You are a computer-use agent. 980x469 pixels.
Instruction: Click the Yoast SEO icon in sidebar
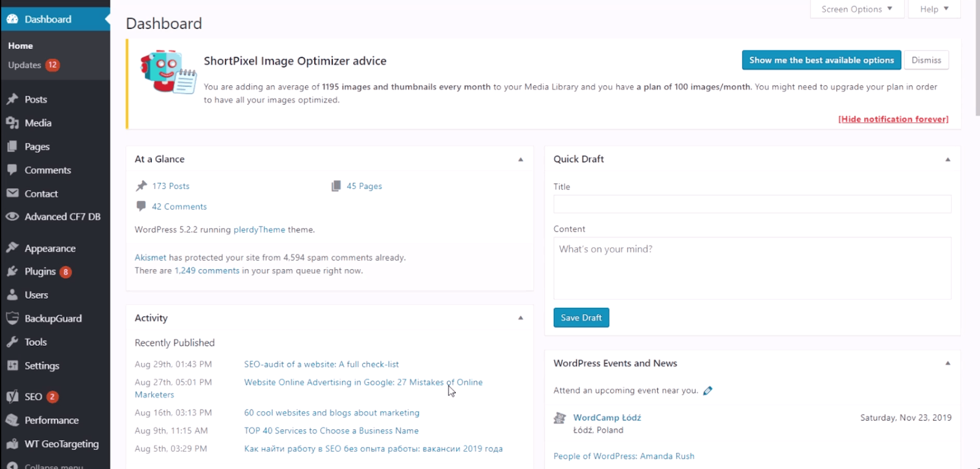(x=12, y=397)
